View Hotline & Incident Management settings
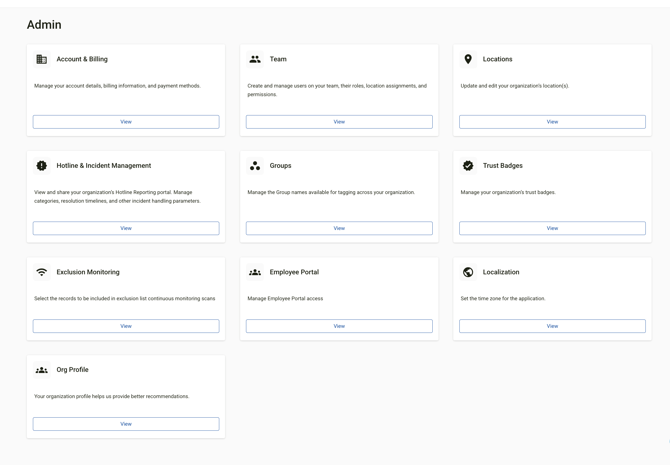The image size is (670, 465). (x=126, y=228)
